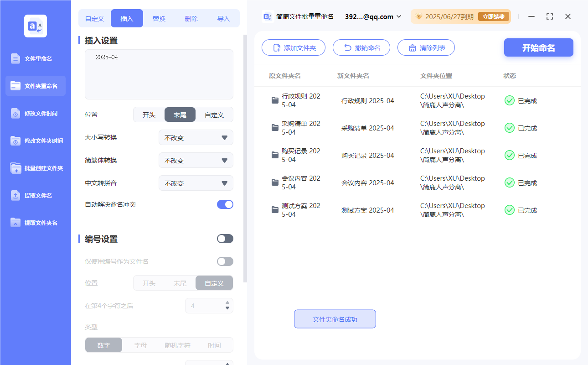This screenshot has width=588, height=365.
Task: Click 撤销命名 to undo renaming
Action: (361, 47)
